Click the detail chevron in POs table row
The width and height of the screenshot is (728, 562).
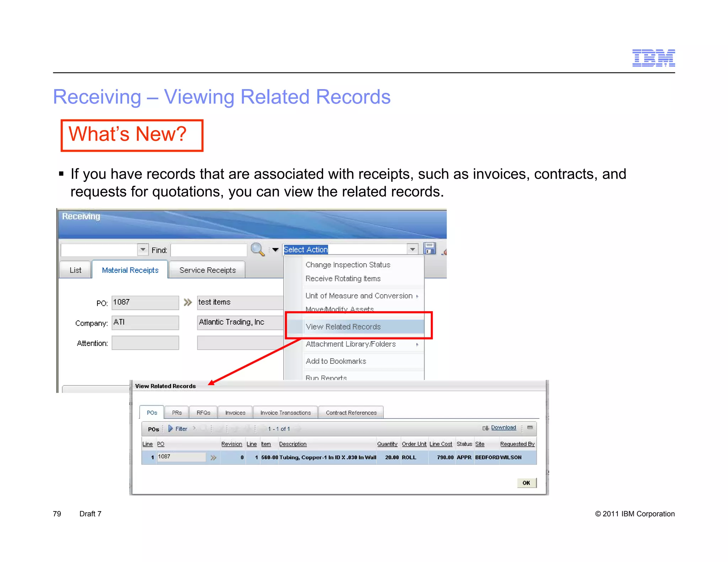point(213,458)
